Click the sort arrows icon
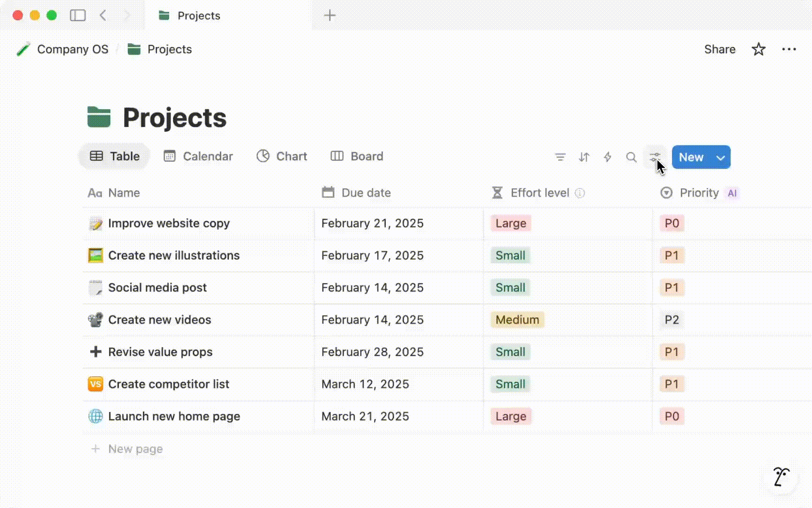The width and height of the screenshot is (812, 508). click(x=584, y=157)
